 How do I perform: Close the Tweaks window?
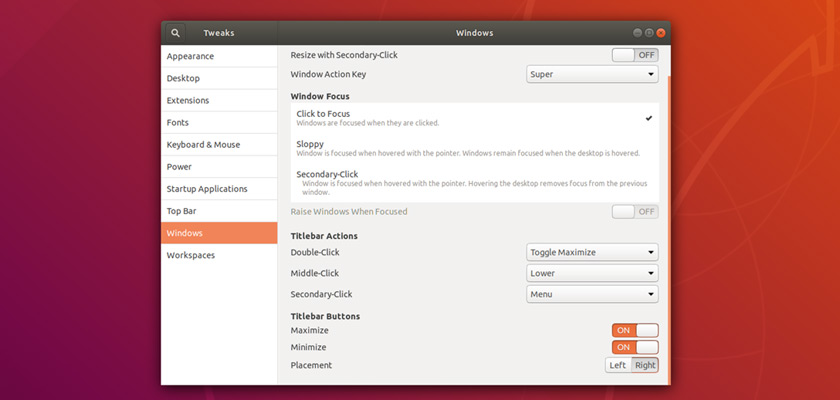tap(661, 33)
